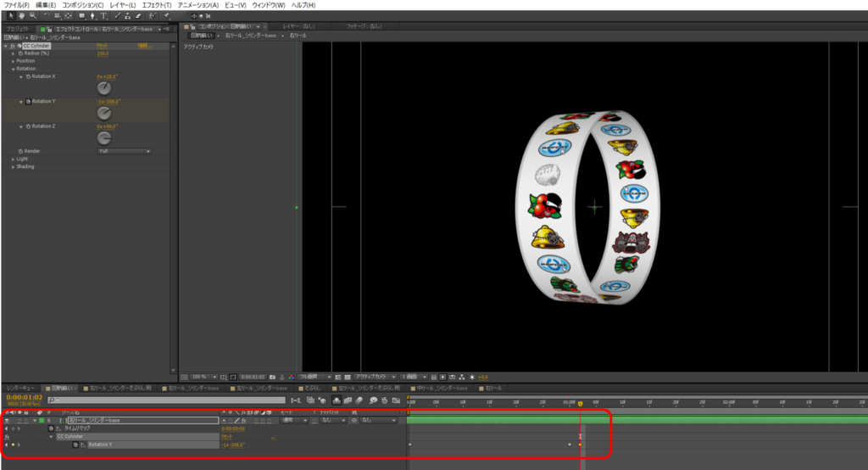Go to previous Rotation Y keyframe
The width and height of the screenshot is (868, 470).
coord(7,445)
